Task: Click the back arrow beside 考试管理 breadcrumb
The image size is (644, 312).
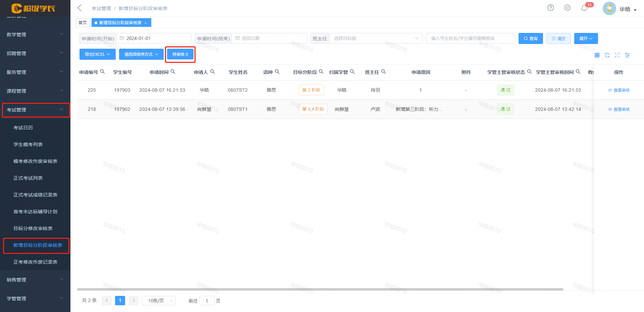Action: (79, 7)
